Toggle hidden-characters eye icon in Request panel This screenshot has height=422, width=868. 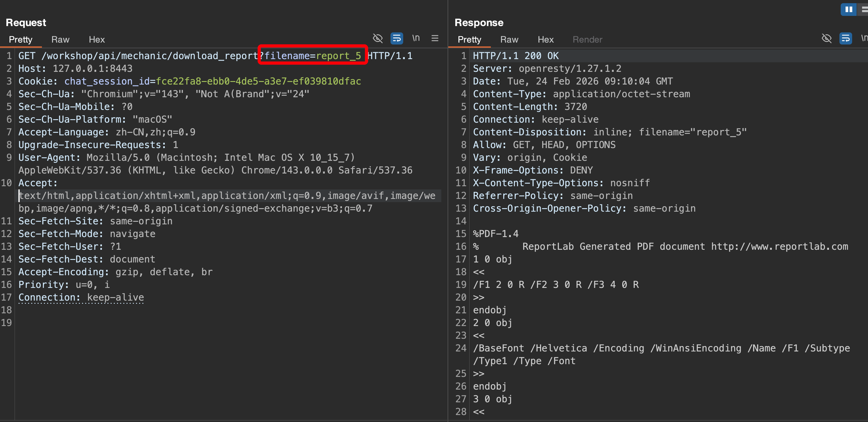pos(378,38)
